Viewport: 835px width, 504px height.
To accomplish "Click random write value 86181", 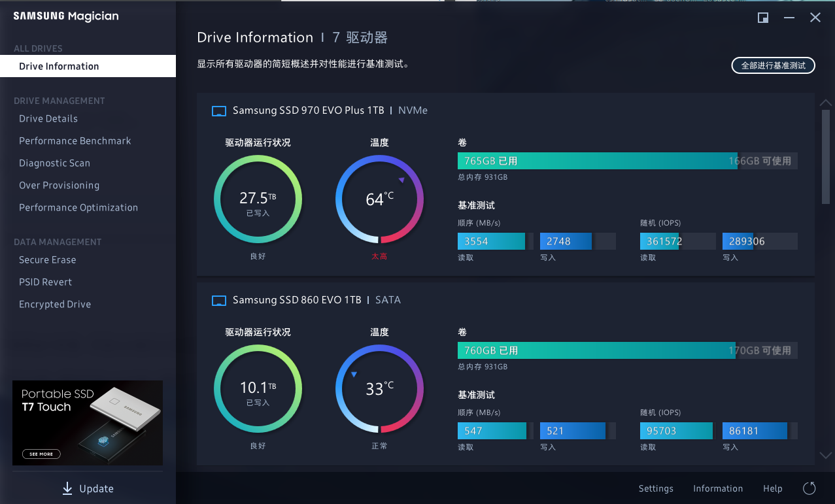I will 744,431.
